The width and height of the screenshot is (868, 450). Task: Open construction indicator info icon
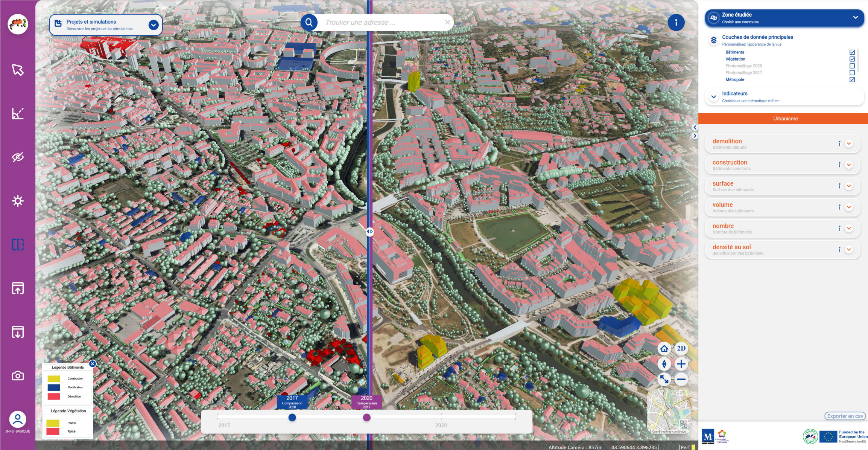click(839, 165)
